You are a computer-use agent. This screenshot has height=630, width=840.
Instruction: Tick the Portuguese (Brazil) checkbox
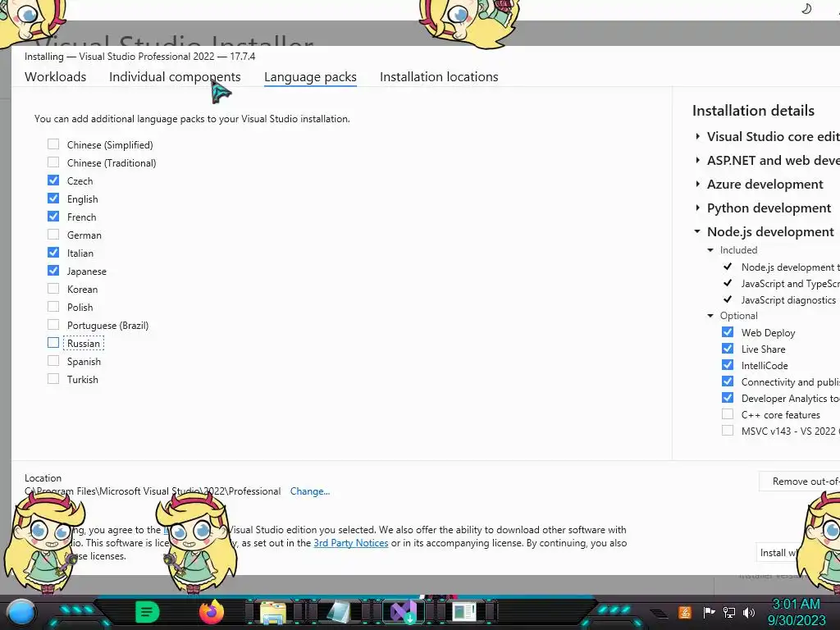(x=53, y=325)
